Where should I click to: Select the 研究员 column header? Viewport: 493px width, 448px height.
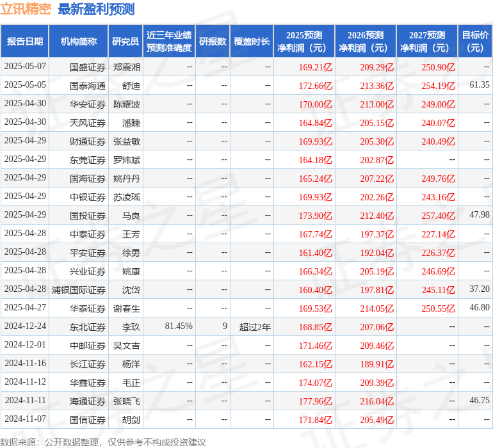point(125,41)
